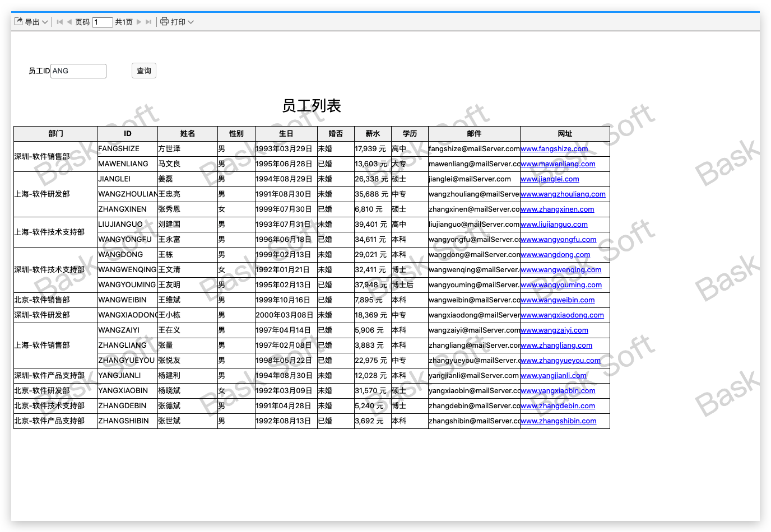Click the 网址 column header
This screenshot has width=771, height=532.
coord(565,134)
